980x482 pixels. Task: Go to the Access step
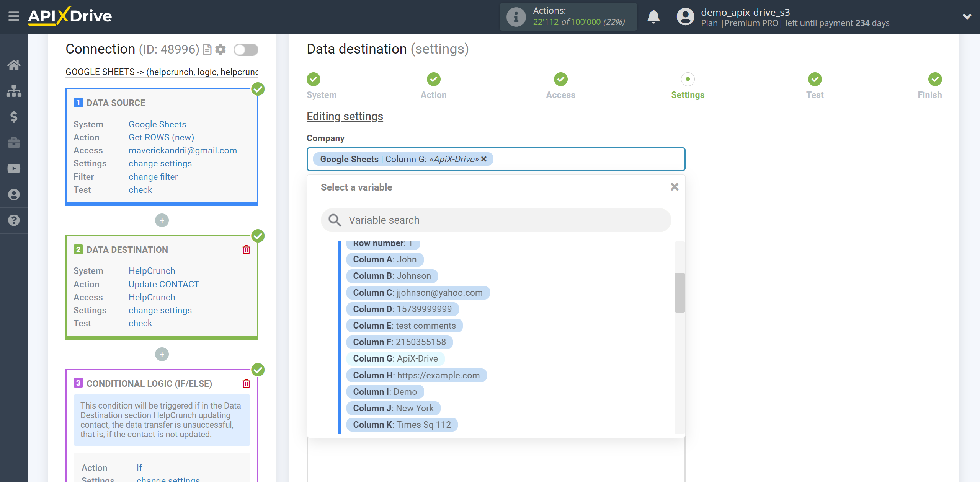point(561,80)
